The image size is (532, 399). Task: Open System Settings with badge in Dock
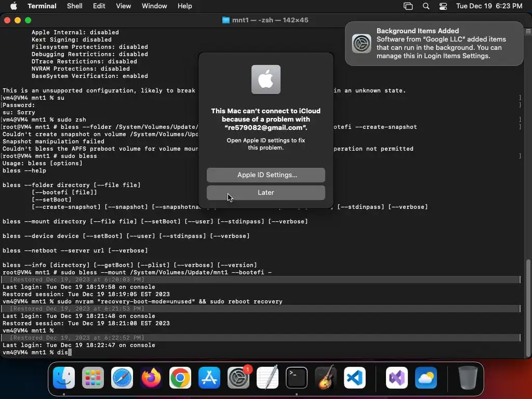238,378
